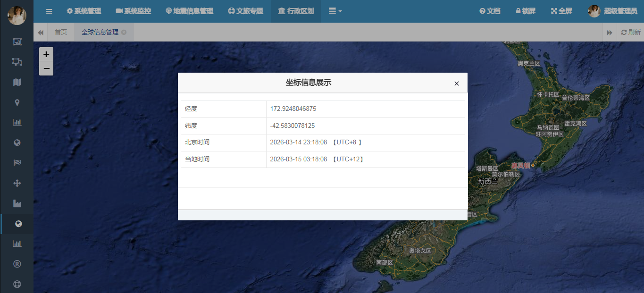
Task: Open the folded map icon in sidebar
Action: (17, 82)
